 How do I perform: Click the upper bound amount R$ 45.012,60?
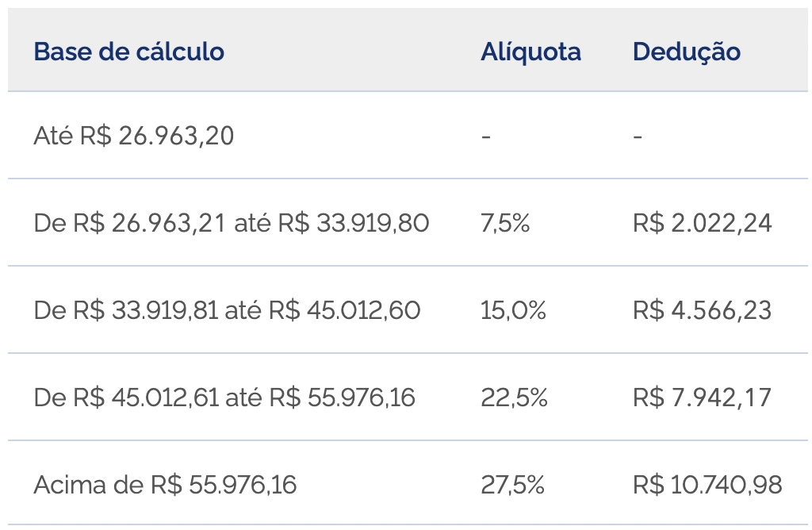click(x=344, y=310)
